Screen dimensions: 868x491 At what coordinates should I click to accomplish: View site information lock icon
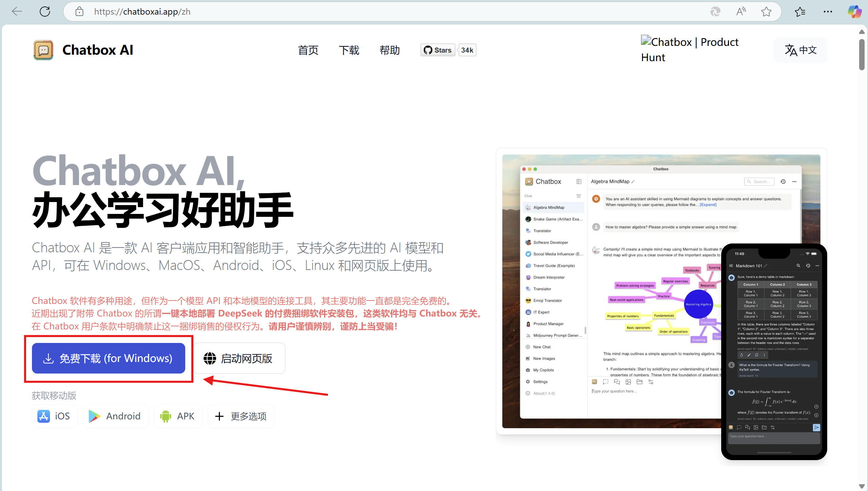point(79,12)
